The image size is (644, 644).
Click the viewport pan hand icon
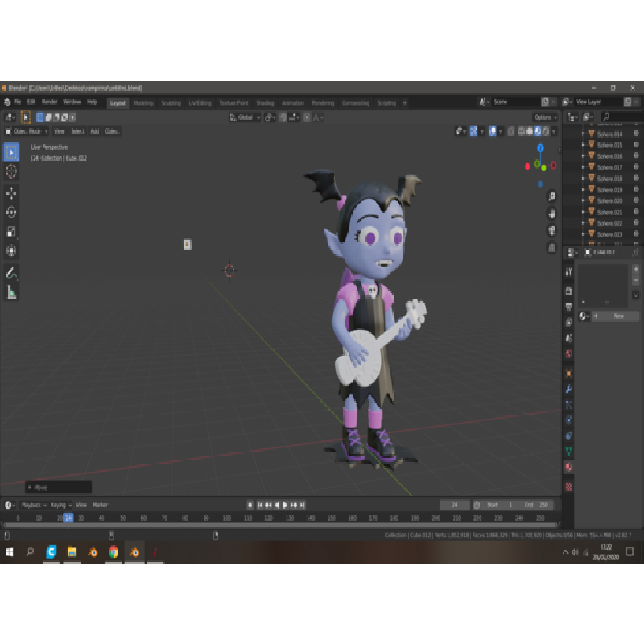[x=552, y=213]
